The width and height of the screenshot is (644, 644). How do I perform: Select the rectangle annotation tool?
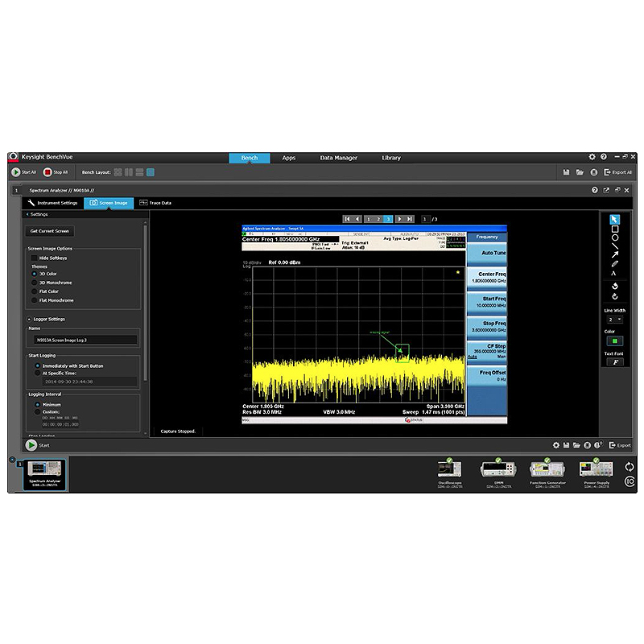click(614, 229)
